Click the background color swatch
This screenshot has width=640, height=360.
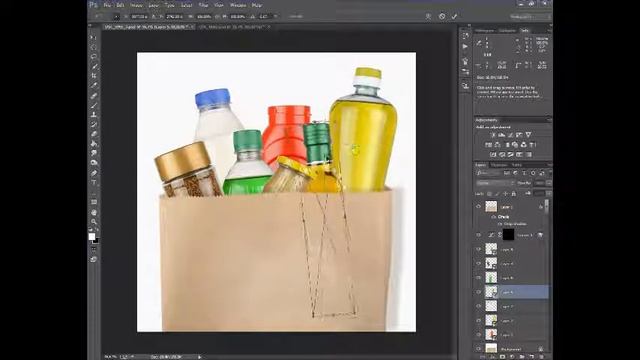(x=96, y=241)
